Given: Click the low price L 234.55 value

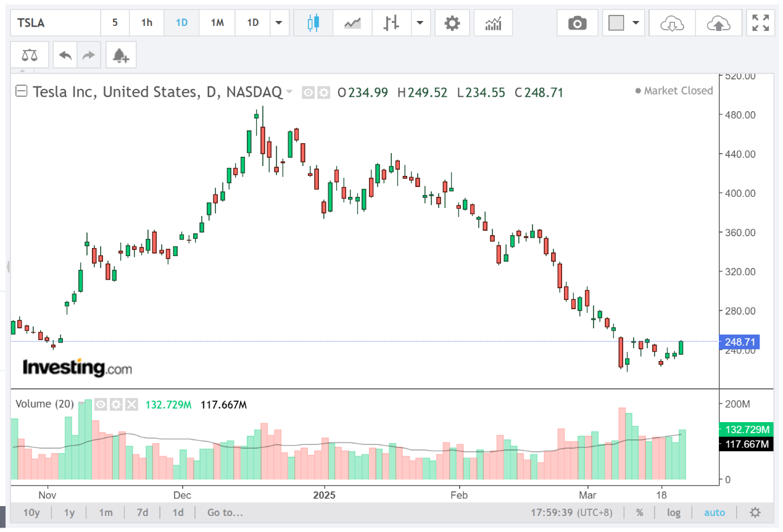Looking at the screenshot, I should pyautogui.click(x=481, y=93).
